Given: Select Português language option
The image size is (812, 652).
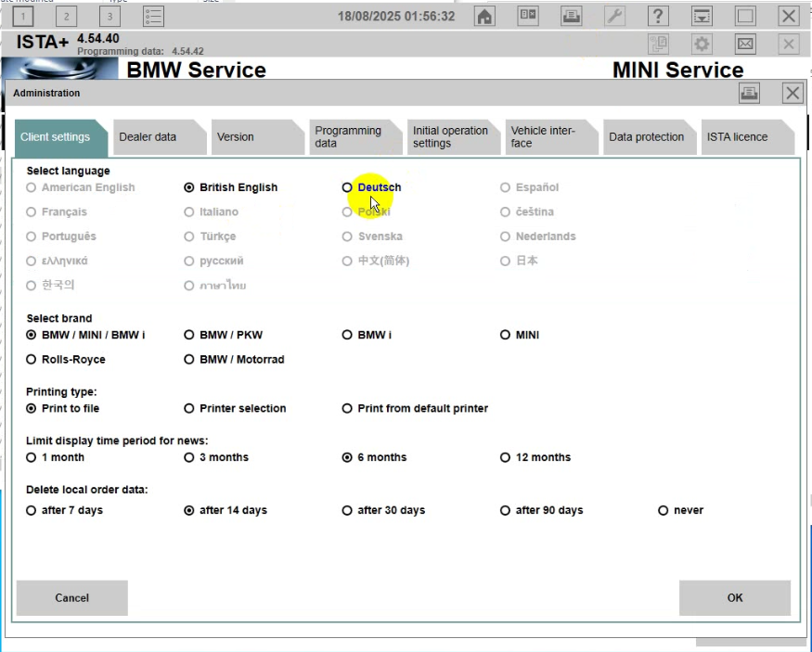Looking at the screenshot, I should tap(61, 236).
